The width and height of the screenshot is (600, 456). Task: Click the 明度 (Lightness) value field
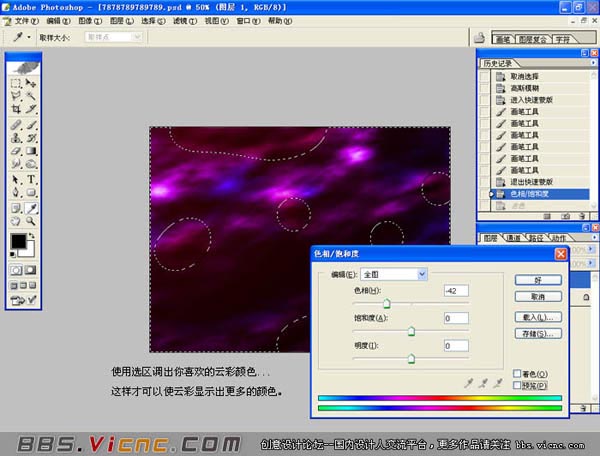456,346
